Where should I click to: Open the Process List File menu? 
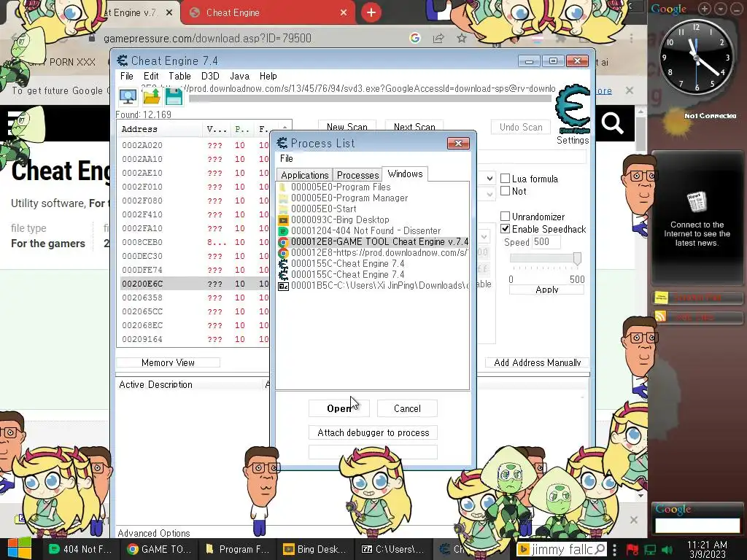[286, 158]
